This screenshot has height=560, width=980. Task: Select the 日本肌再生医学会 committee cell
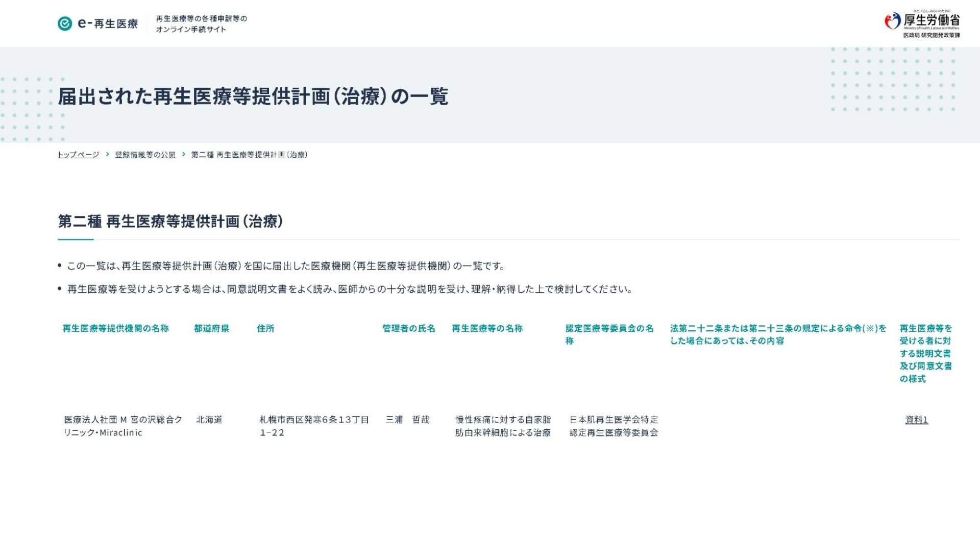[614, 426]
